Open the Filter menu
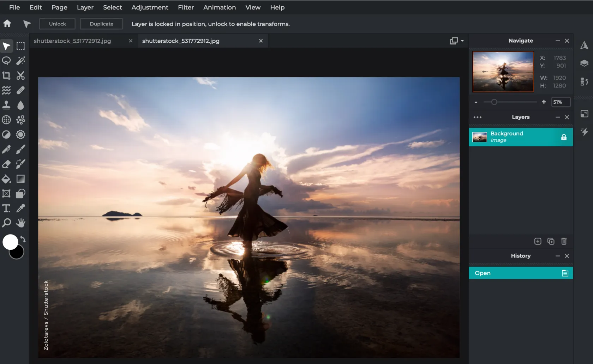This screenshot has height=364, width=593. pos(186,7)
